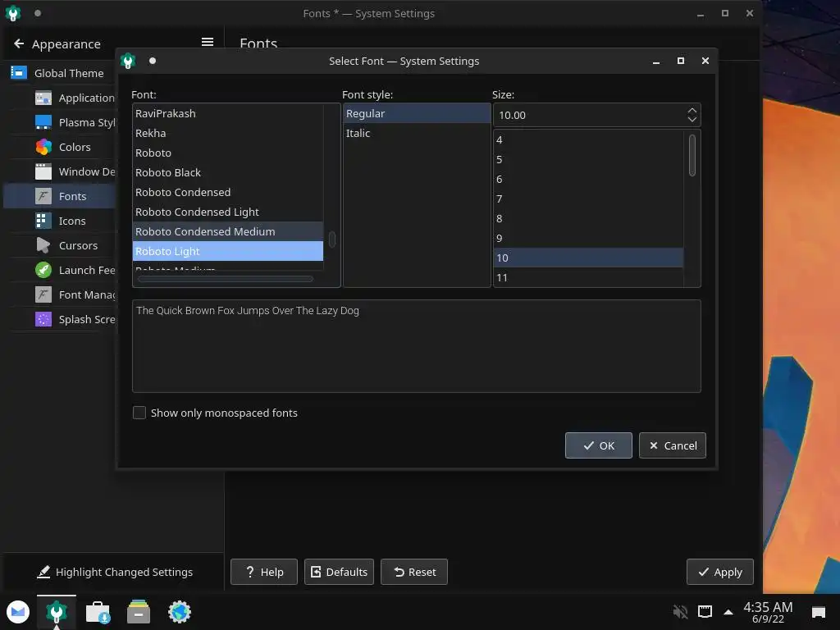The image size is (840, 630).
Task: Enable Show only monospaced fonts checkbox
Action: 139,413
